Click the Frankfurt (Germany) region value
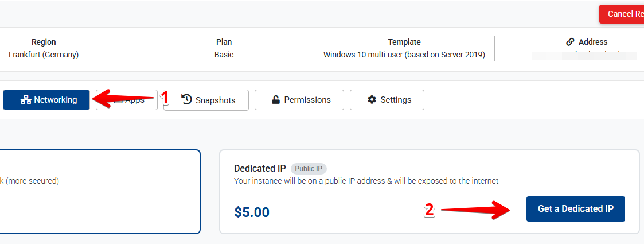The height and width of the screenshot is (244, 644). coord(44,55)
